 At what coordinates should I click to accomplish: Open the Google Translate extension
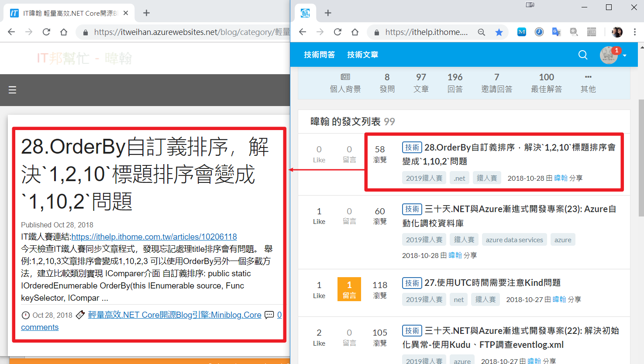point(556,32)
